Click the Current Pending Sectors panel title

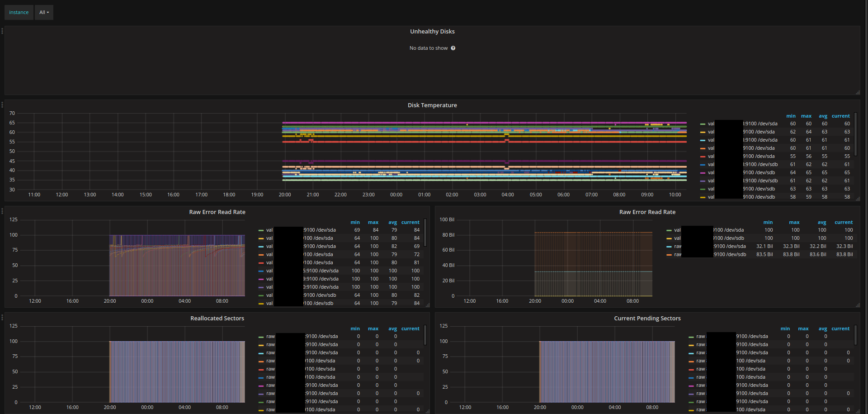[647, 318]
